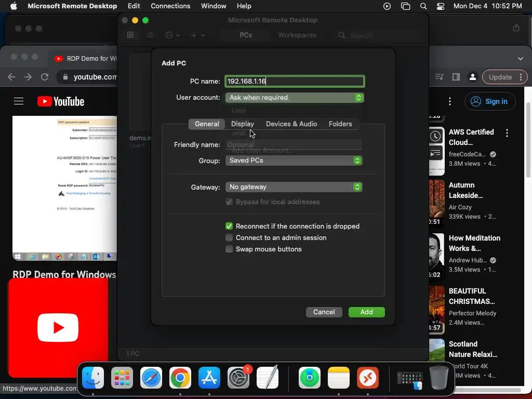Open Microsoft Remote Desktop dock icon

click(x=368, y=378)
